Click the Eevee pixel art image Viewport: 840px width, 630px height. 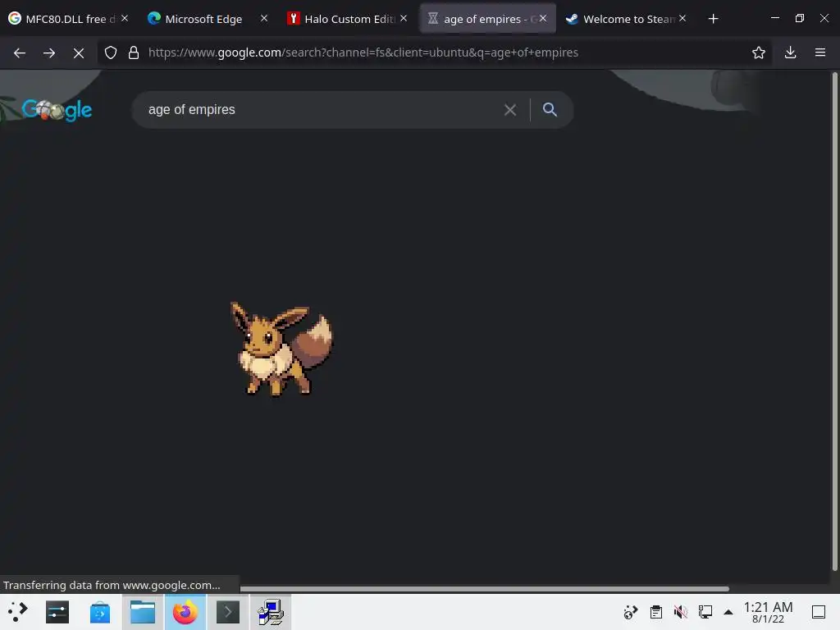281,349
